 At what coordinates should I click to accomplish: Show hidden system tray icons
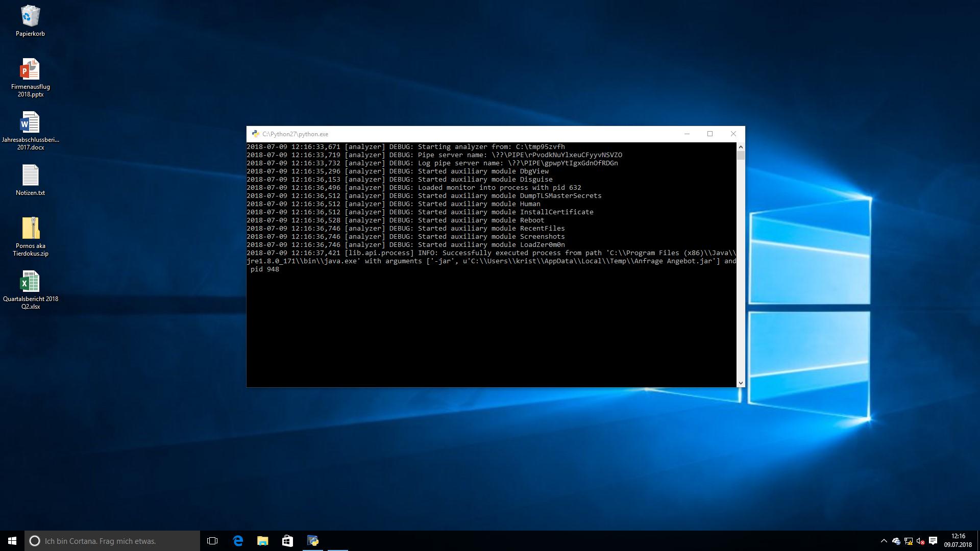click(x=884, y=541)
